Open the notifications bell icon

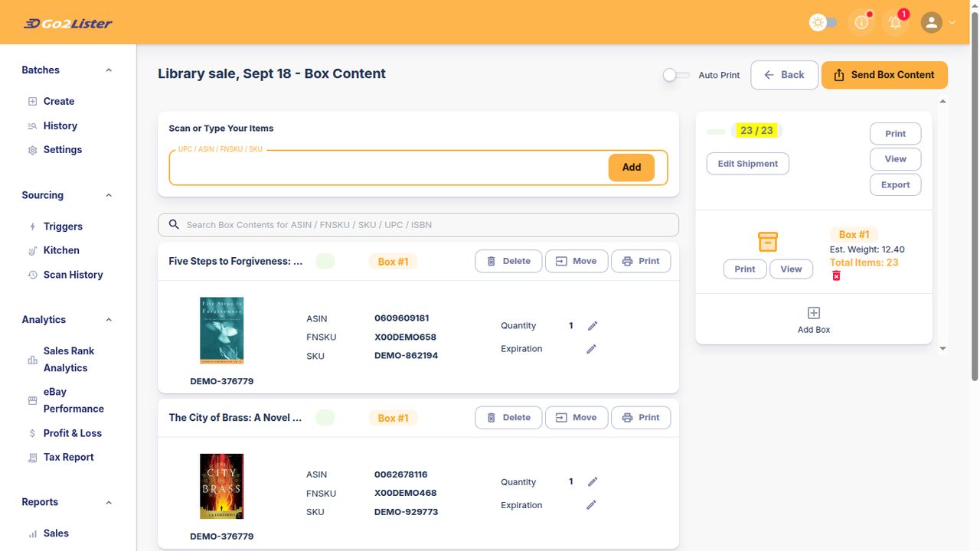895,23
